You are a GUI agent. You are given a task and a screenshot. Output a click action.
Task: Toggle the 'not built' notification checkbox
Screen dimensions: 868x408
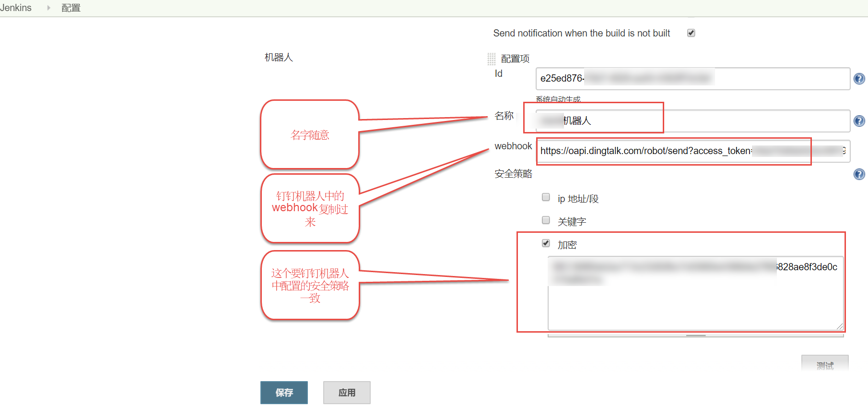(691, 33)
